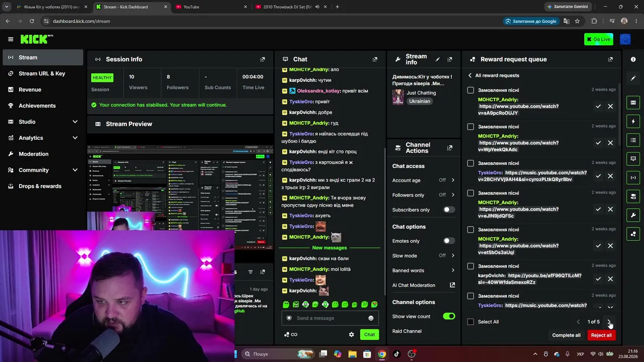Send message with the green Chat button
This screenshot has height=362, width=644.
click(x=369, y=334)
